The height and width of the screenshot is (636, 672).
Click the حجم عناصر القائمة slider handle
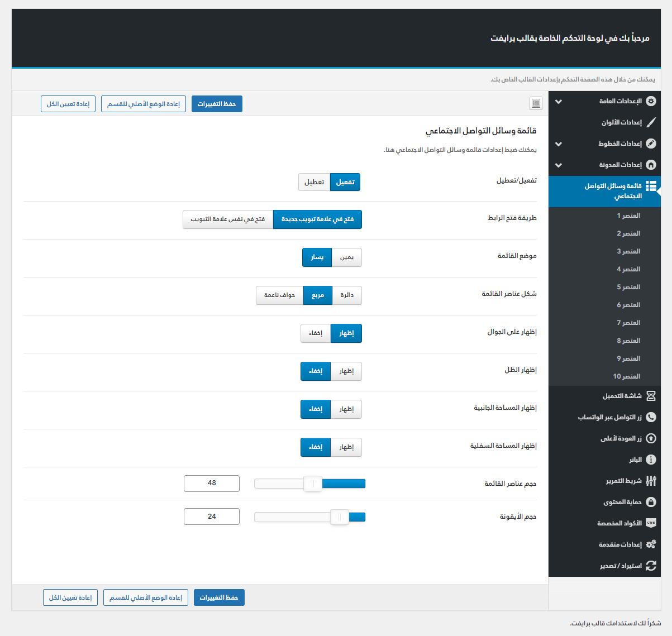[x=313, y=484]
